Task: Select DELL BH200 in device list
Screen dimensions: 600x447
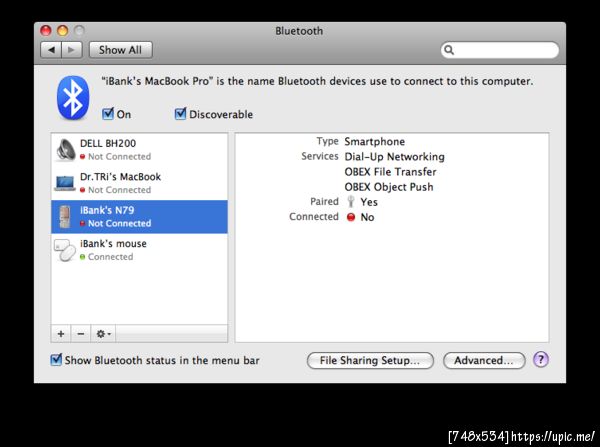Action: pyautogui.click(x=139, y=150)
